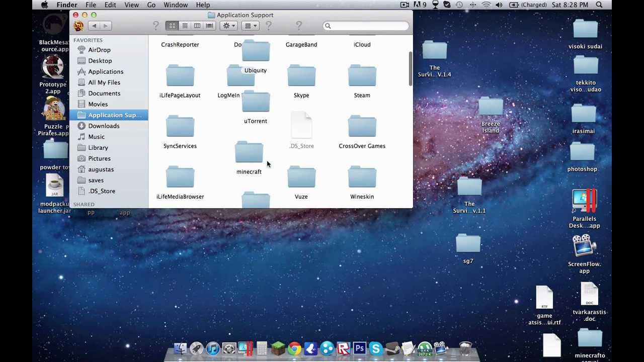The width and height of the screenshot is (644, 362).
Task: Open Calculator in the dock
Action: pyautogui.click(x=262, y=348)
